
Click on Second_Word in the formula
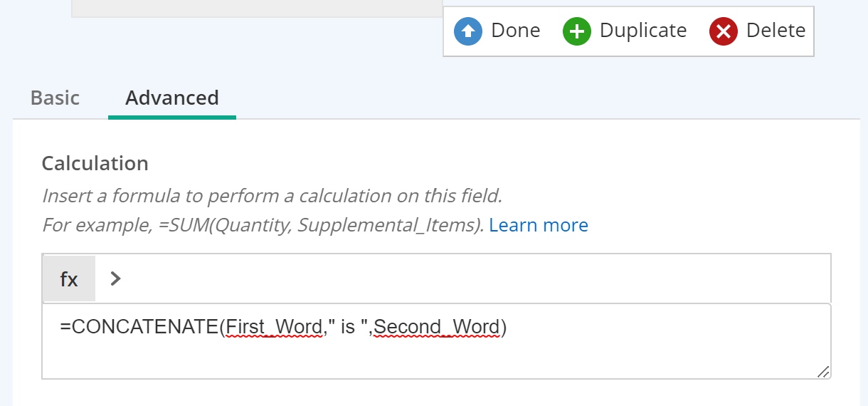coord(437,328)
